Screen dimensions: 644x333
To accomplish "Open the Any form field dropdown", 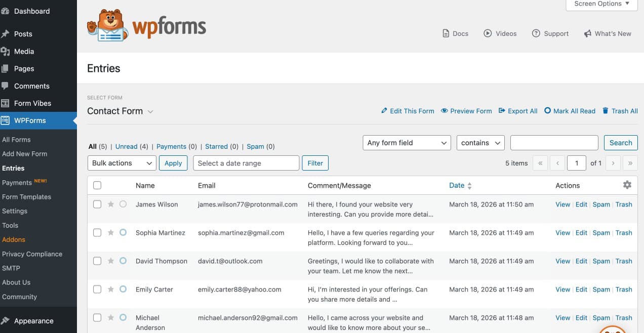I will (x=407, y=143).
